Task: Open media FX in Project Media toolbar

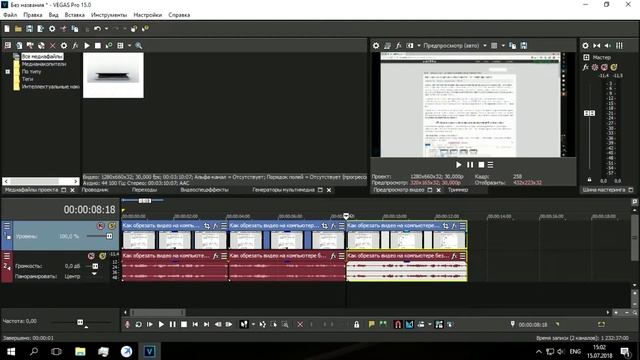Action: point(75,46)
